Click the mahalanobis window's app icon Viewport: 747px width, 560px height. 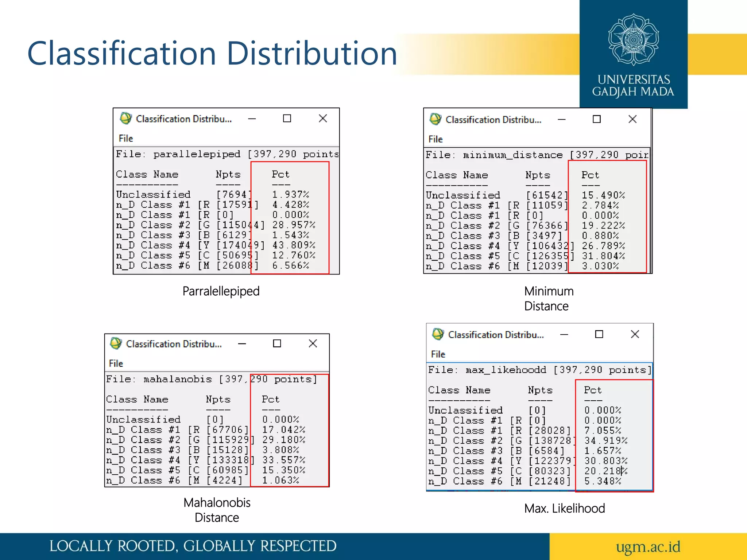click(x=116, y=343)
